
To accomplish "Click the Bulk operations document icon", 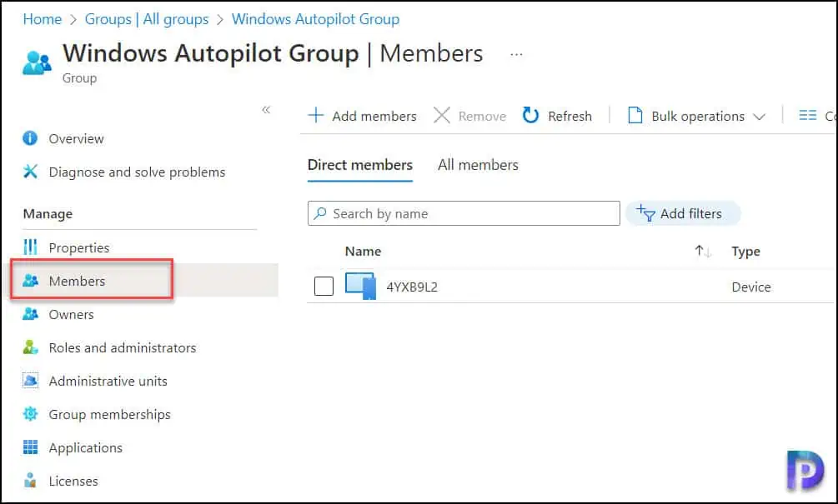I will [635, 115].
